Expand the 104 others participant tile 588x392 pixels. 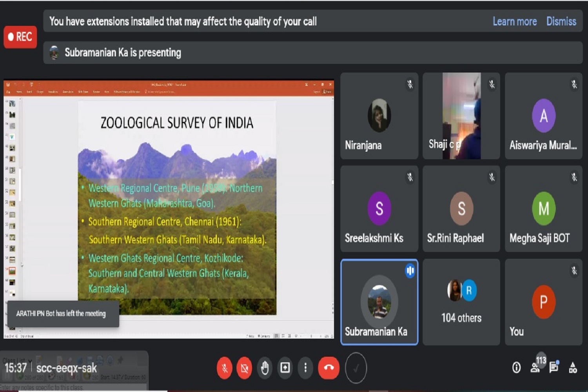click(461, 302)
